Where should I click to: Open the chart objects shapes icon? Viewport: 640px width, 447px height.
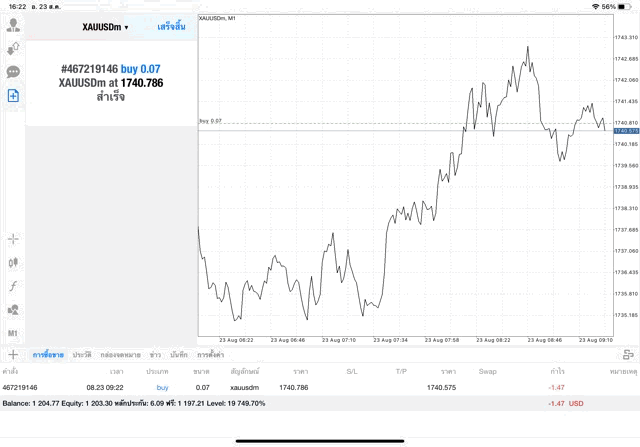coord(13,310)
